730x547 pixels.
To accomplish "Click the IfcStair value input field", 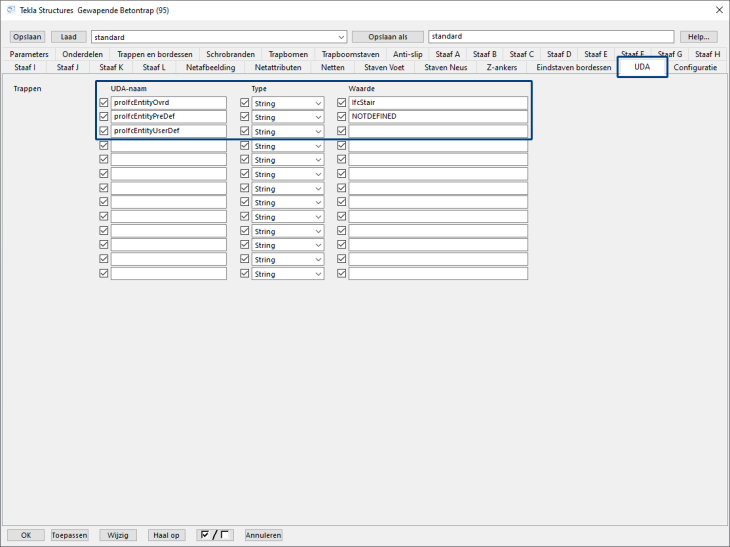I will [437, 103].
